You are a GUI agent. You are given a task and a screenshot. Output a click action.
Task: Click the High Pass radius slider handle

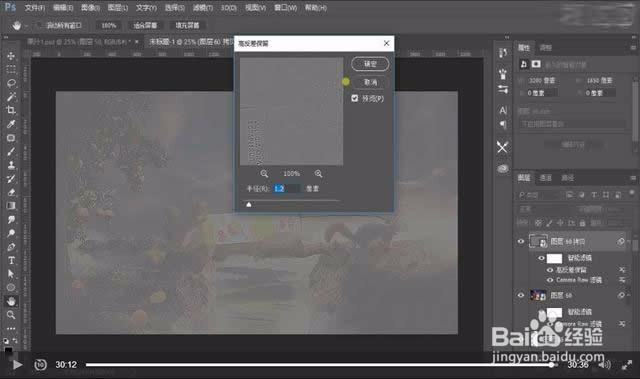click(249, 204)
